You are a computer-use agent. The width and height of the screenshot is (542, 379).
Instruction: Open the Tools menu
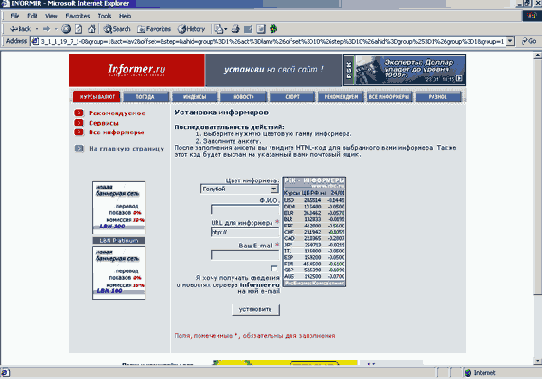(104, 16)
